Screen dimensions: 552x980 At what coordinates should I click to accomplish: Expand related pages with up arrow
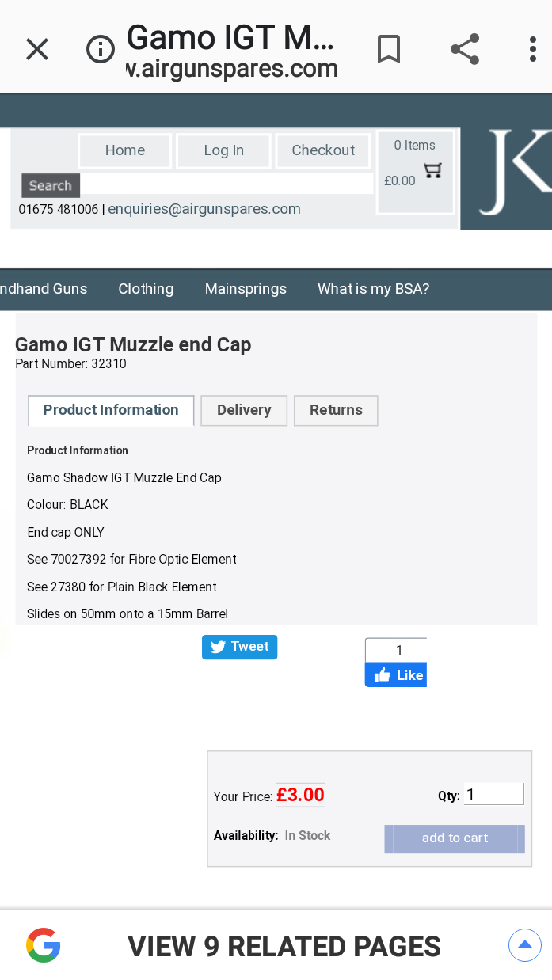click(524, 945)
